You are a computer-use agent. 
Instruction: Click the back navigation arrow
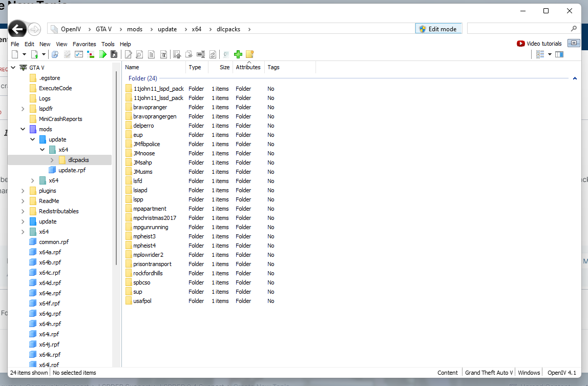(17, 29)
